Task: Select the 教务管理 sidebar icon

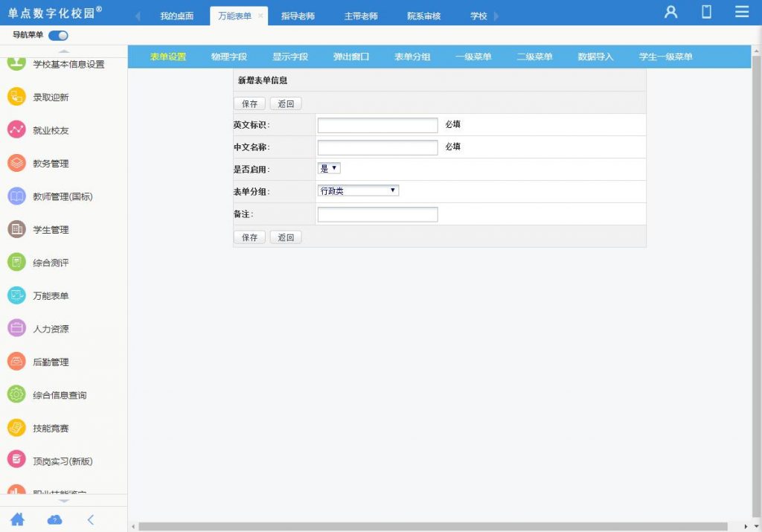Action: [x=16, y=163]
